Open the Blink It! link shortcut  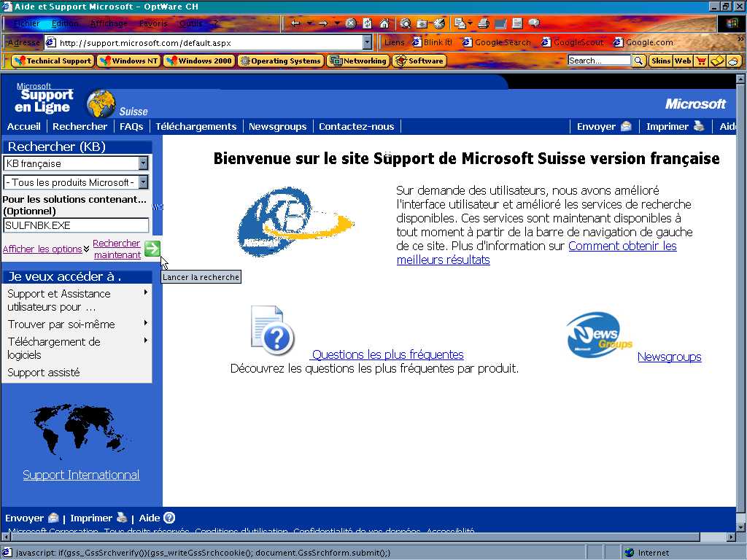[x=432, y=42]
